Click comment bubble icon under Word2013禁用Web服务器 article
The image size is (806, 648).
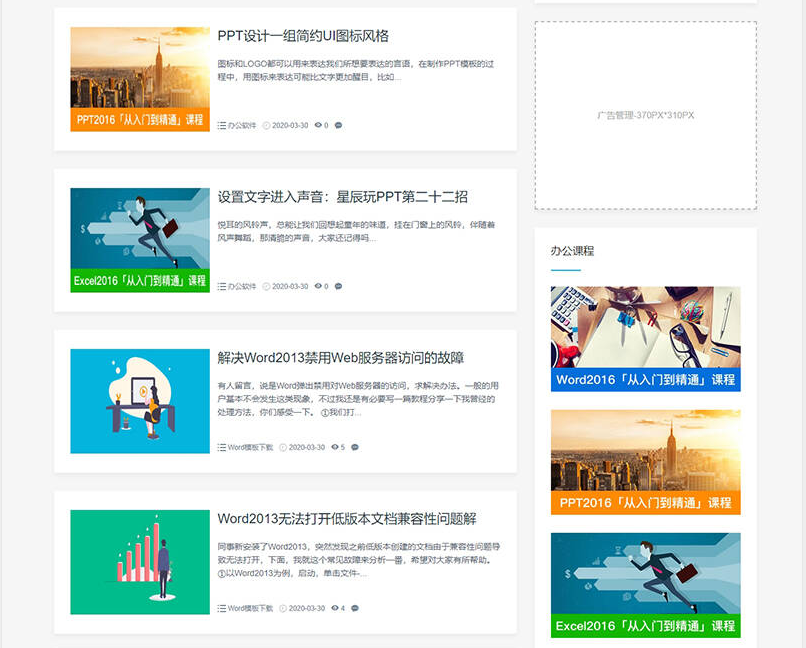click(x=355, y=448)
